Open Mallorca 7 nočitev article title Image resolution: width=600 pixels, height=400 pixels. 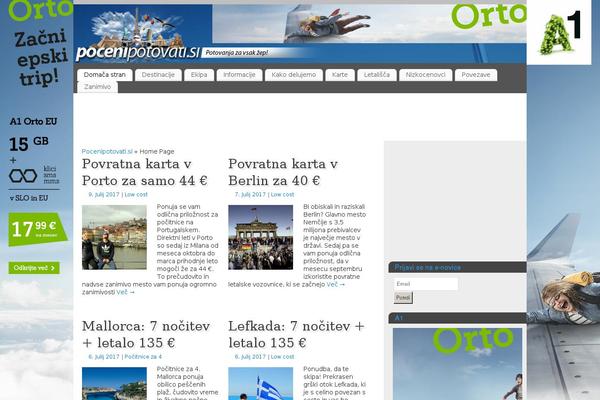point(146,334)
